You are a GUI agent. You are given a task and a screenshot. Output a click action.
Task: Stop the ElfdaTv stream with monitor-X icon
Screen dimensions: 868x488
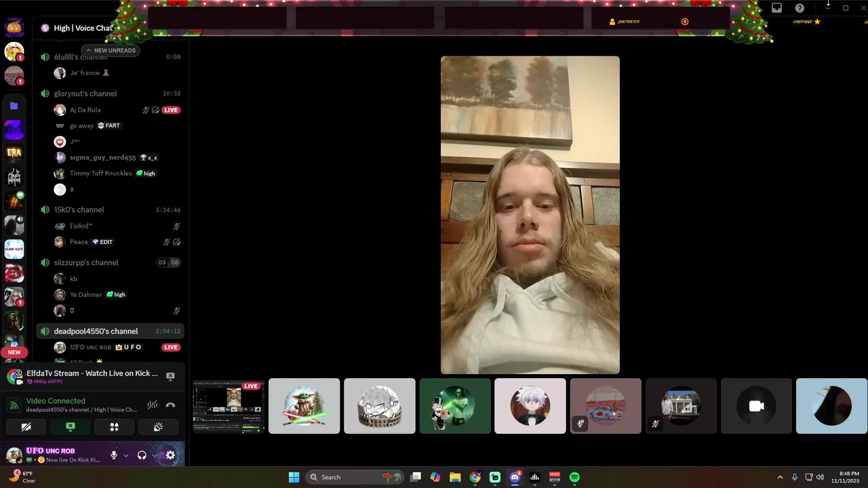(170, 375)
